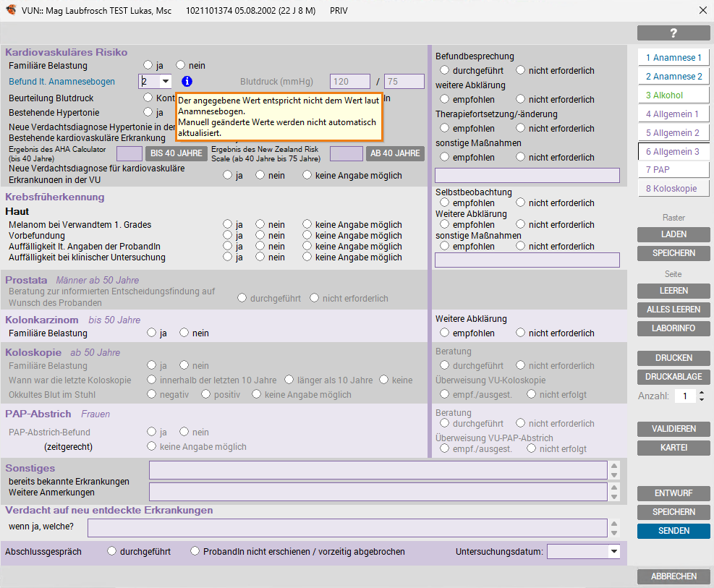The height and width of the screenshot is (588, 714).
Task: Click the 'Weitere Anmerkungen' text field
Action: [378, 492]
